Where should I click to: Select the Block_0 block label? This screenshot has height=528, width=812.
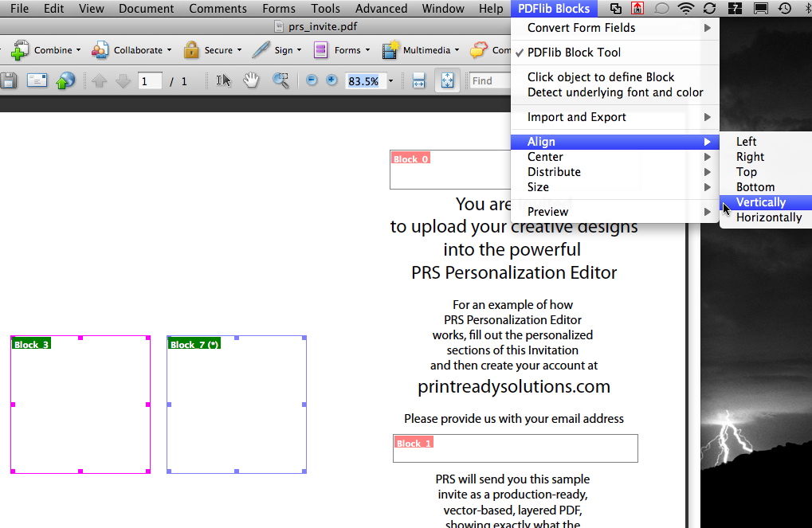point(410,159)
